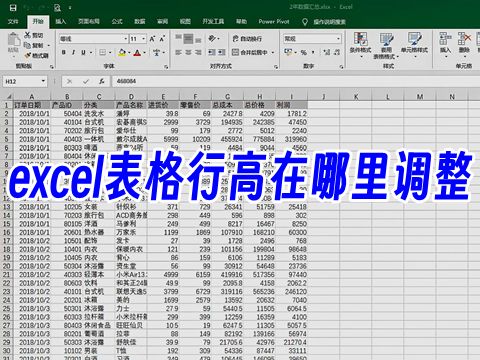This screenshot has width=480, height=360.
Task: Click the cancel X button in formula bar
Action: point(69,81)
